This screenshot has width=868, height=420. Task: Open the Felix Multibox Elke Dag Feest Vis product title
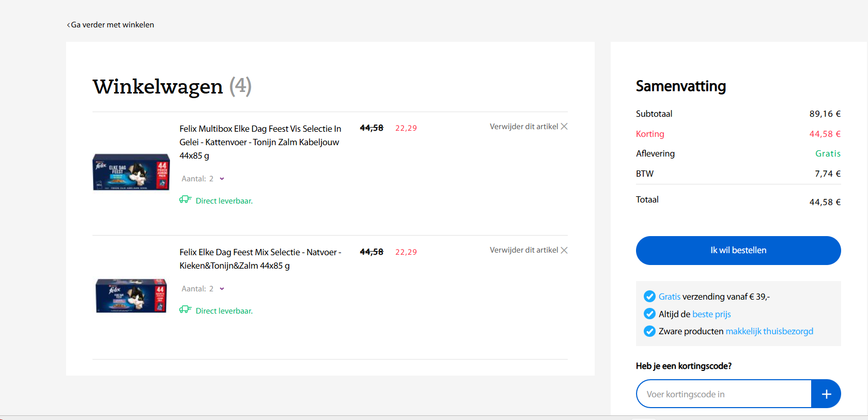click(x=260, y=142)
